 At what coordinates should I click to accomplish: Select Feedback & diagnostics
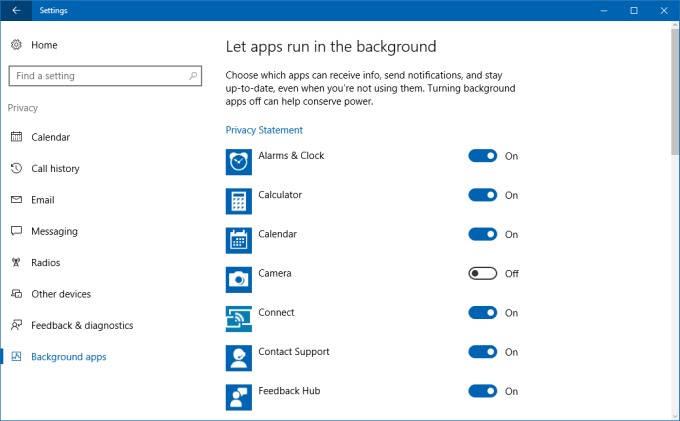point(82,326)
